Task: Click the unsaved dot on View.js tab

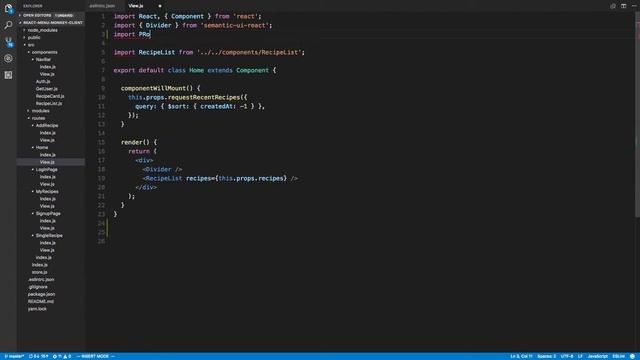Action: click(x=160, y=6)
